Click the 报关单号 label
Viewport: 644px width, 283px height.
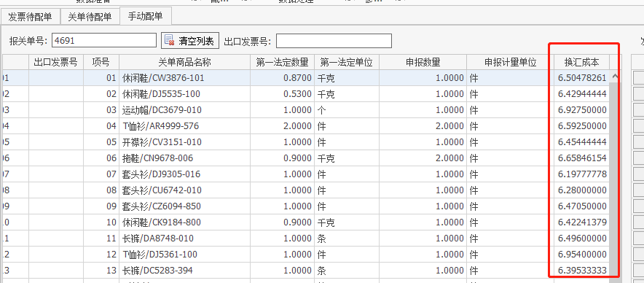pos(28,41)
